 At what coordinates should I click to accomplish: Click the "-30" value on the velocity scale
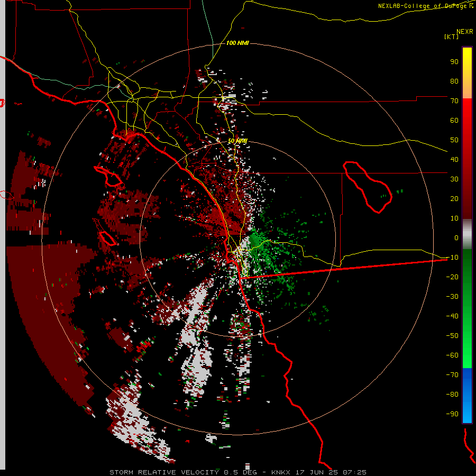452,297
